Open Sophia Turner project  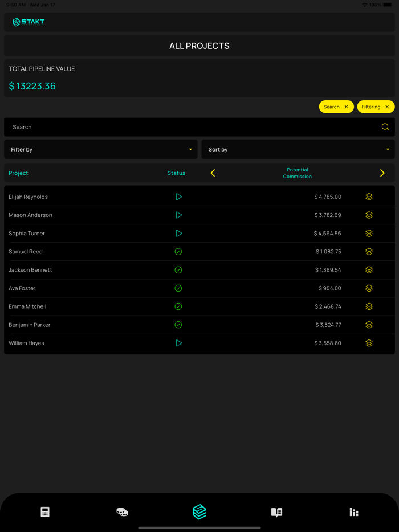27,234
